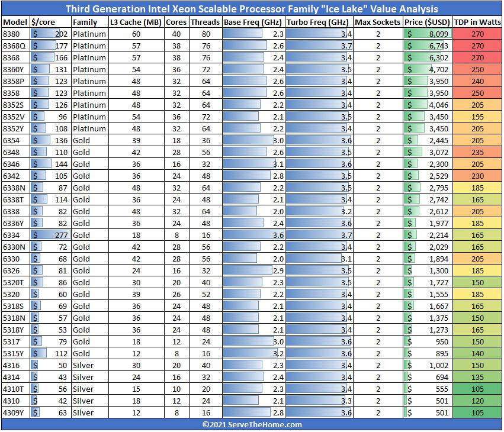Click TDP cell 230
The width and height of the screenshot is (504, 432).
coord(477,176)
